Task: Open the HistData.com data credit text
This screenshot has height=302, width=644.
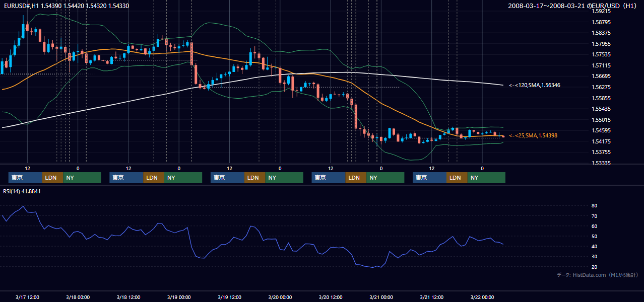Action: pos(598,275)
